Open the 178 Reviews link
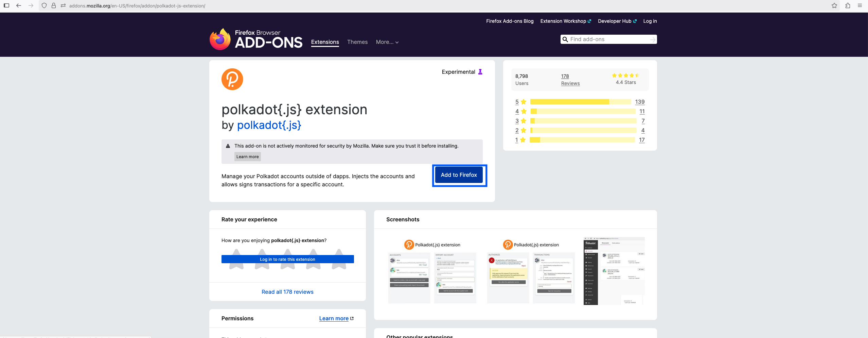Viewport: 868px width, 338px height. click(570, 80)
